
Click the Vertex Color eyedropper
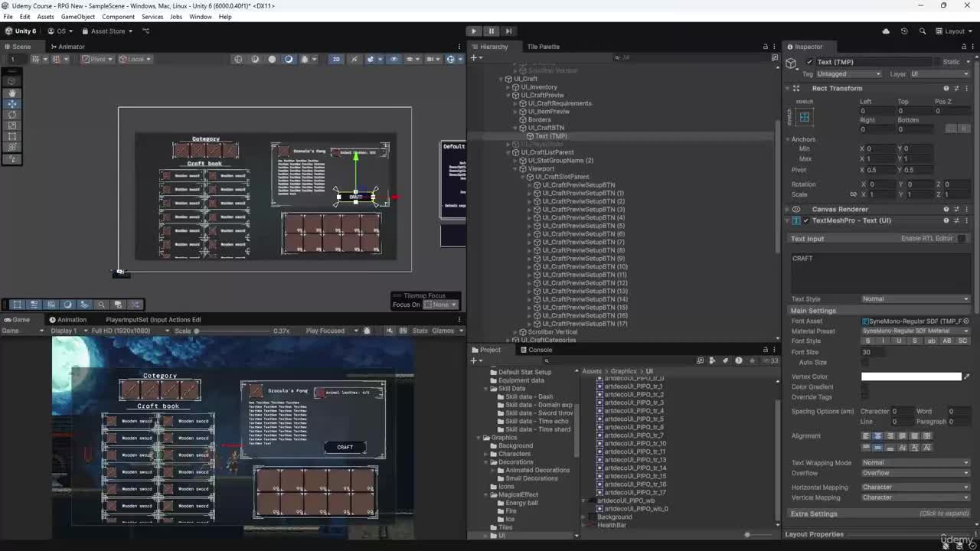pyautogui.click(x=965, y=377)
